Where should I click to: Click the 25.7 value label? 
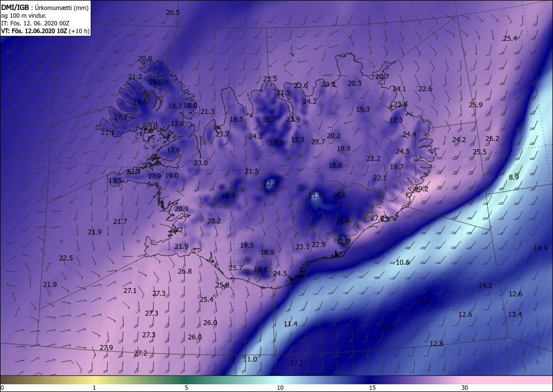click(x=236, y=268)
